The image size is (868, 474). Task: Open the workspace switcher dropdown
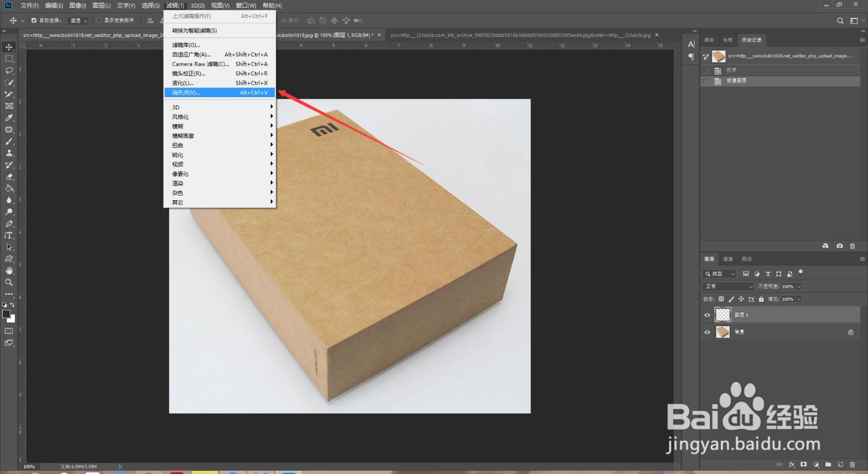click(x=856, y=21)
